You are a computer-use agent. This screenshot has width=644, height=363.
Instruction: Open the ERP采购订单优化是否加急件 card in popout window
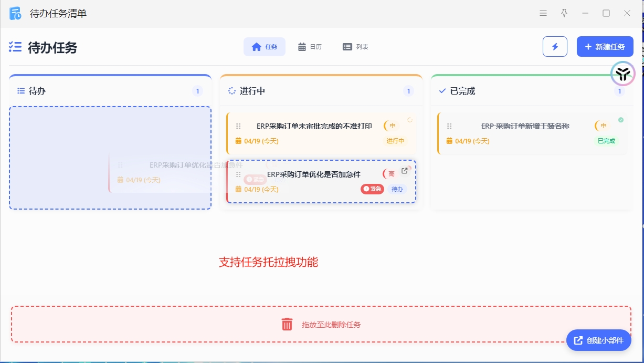pyautogui.click(x=405, y=171)
